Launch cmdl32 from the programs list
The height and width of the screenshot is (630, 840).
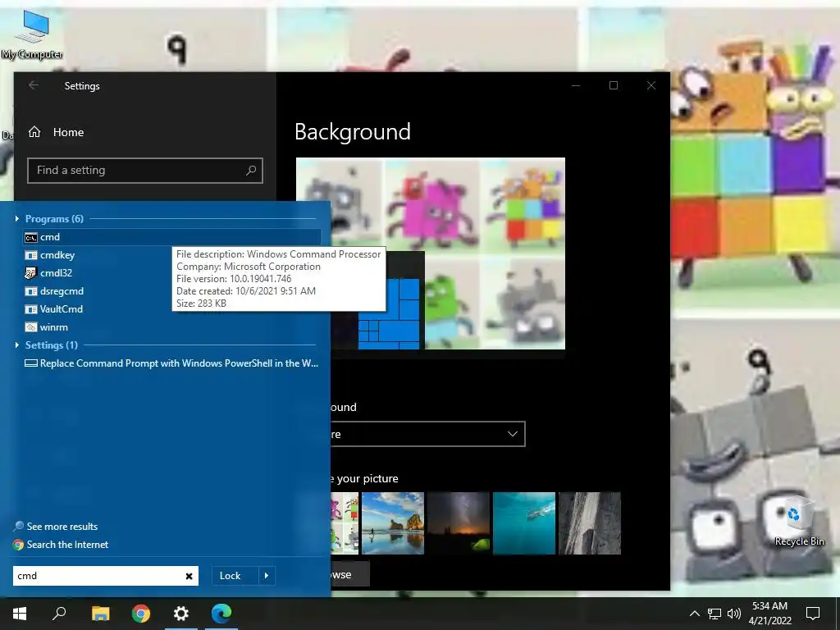[x=48, y=272]
